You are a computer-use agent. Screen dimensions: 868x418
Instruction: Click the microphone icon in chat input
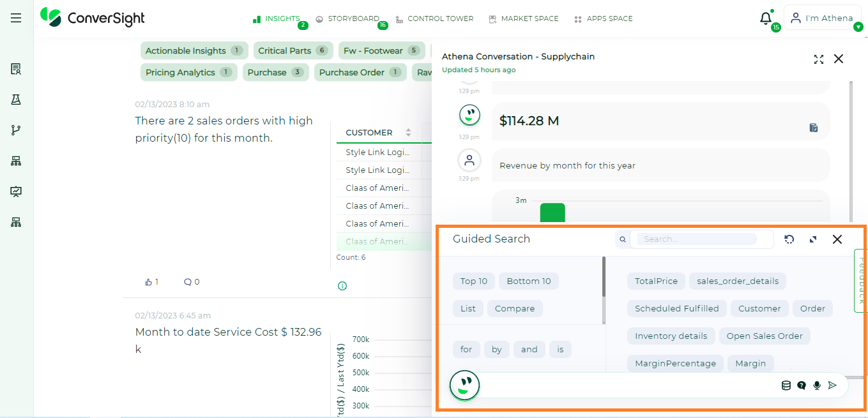(816, 385)
